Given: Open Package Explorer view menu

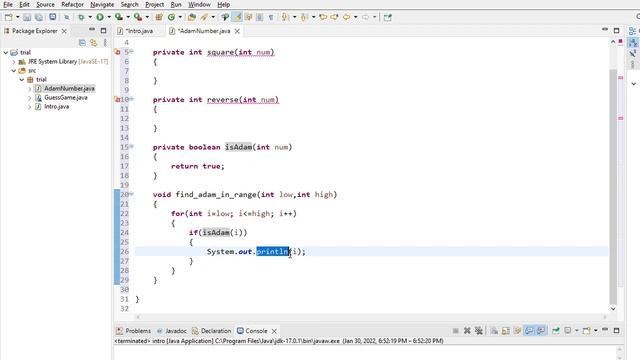Looking at the screenshot, I should [105, 42].
